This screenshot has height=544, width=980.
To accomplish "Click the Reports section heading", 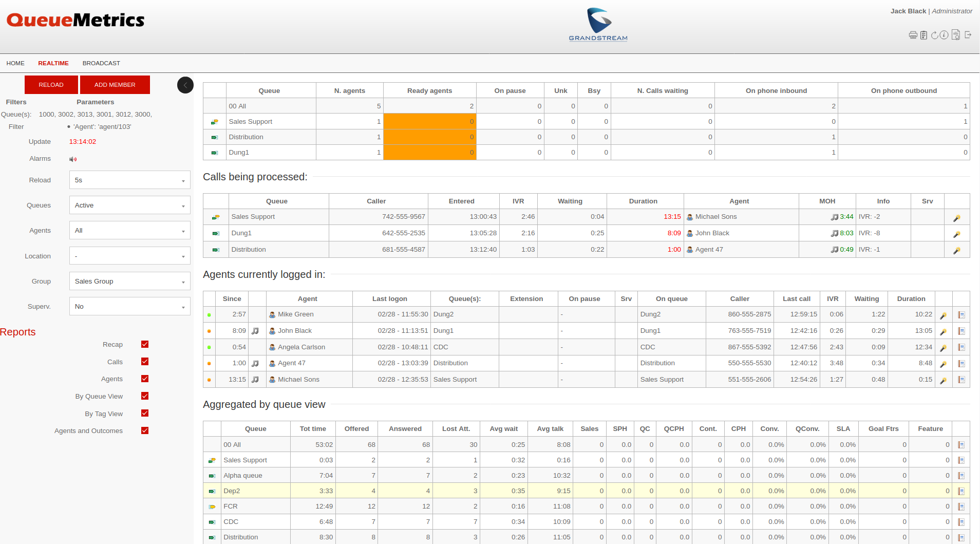I will point(18,332).
